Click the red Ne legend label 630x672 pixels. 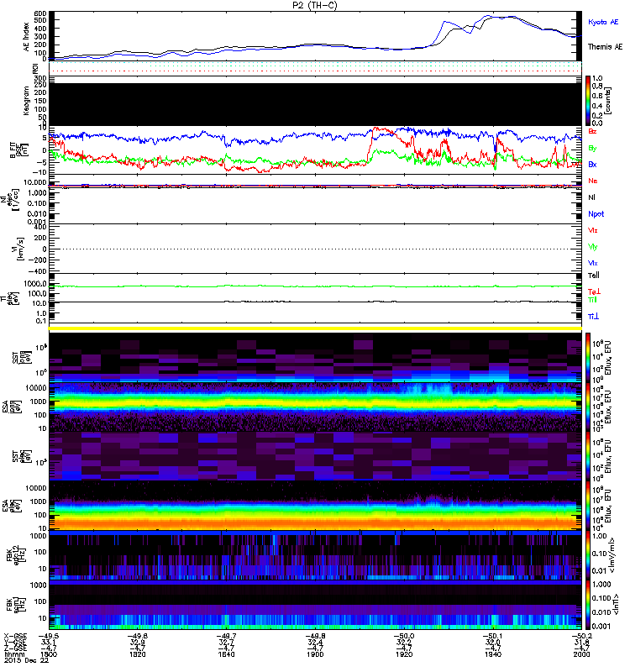pos(592,181)
